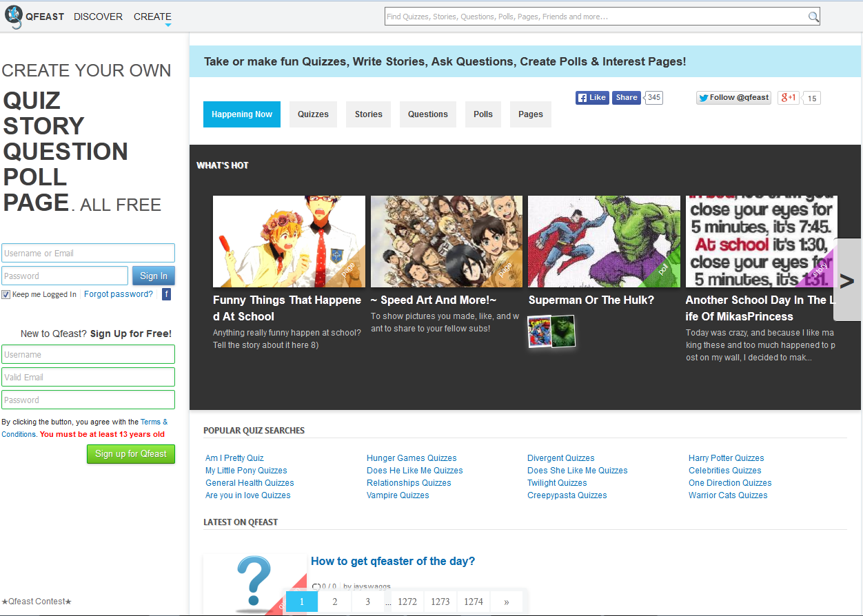Click the Facebook login icon beside Forgot password
The width and height of the screenshot is (863, 616).
tap(166, 294)
